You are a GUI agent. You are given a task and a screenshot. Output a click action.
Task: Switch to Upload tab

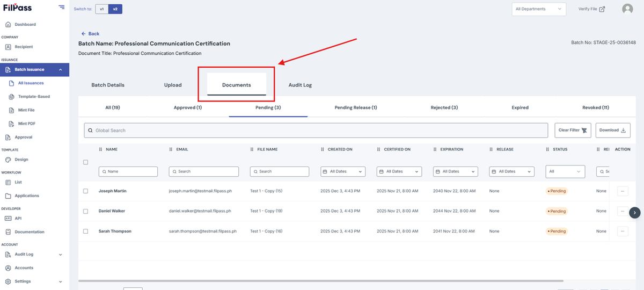(173, 85)
